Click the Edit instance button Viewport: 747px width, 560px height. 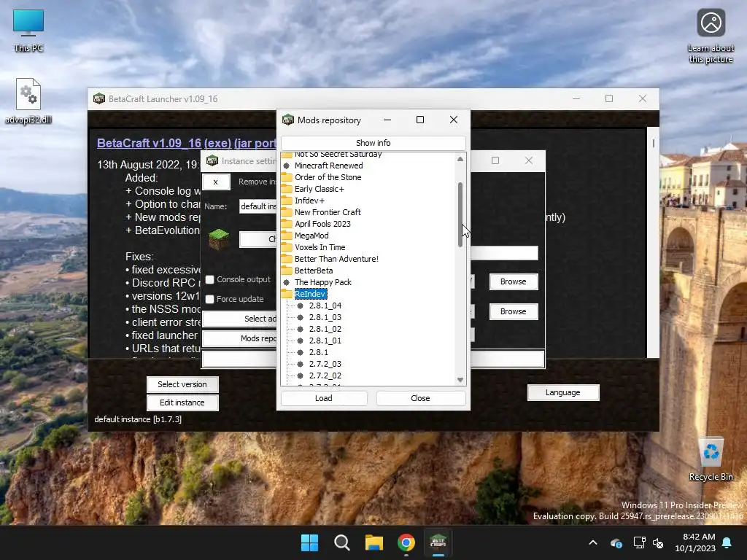(182, 402)
